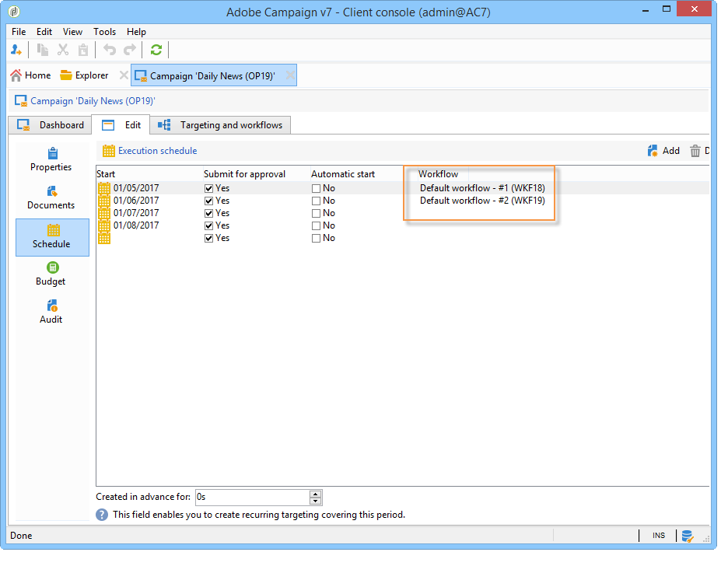Open the Help menu
The width and height of the screenshot is (728, 566).
coord(136,32)
